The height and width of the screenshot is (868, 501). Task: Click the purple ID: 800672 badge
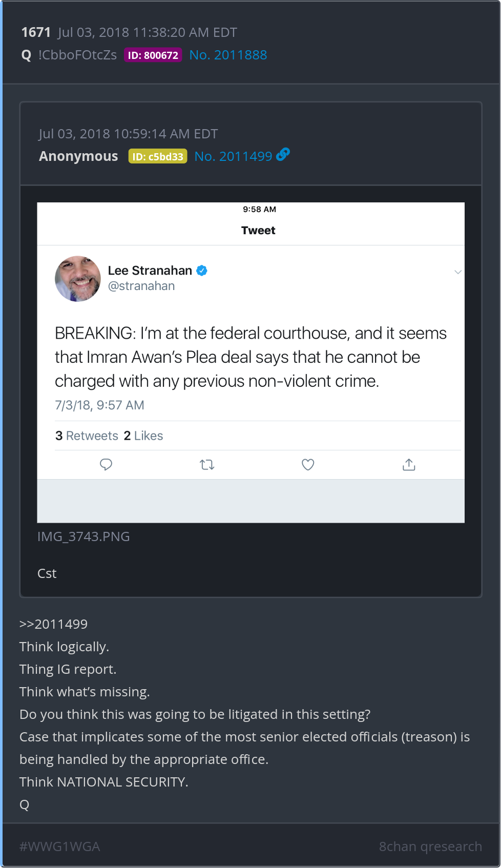pos(153,55)
